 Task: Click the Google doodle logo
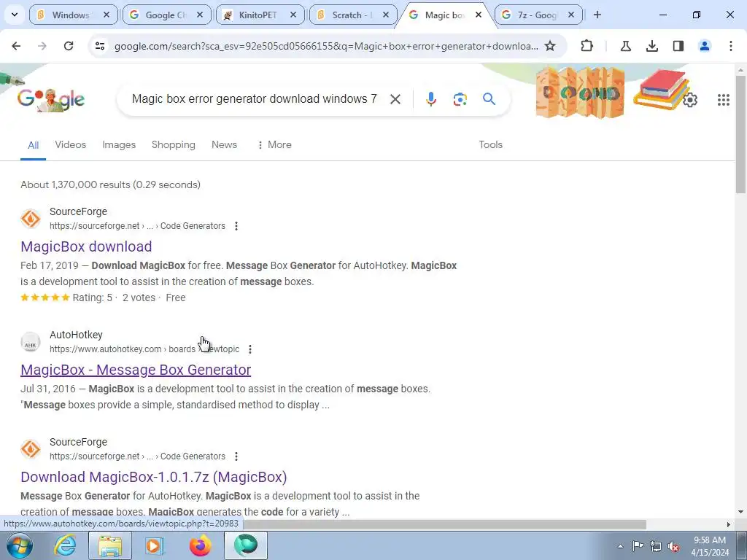point(51,99)
